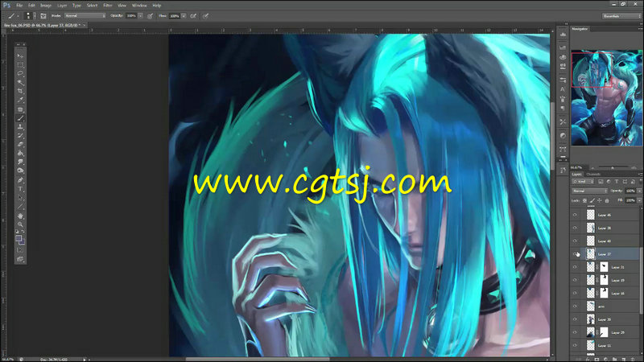Select the Path Selection tool
This screenshot has height=362, width=644.
(20, 198)
